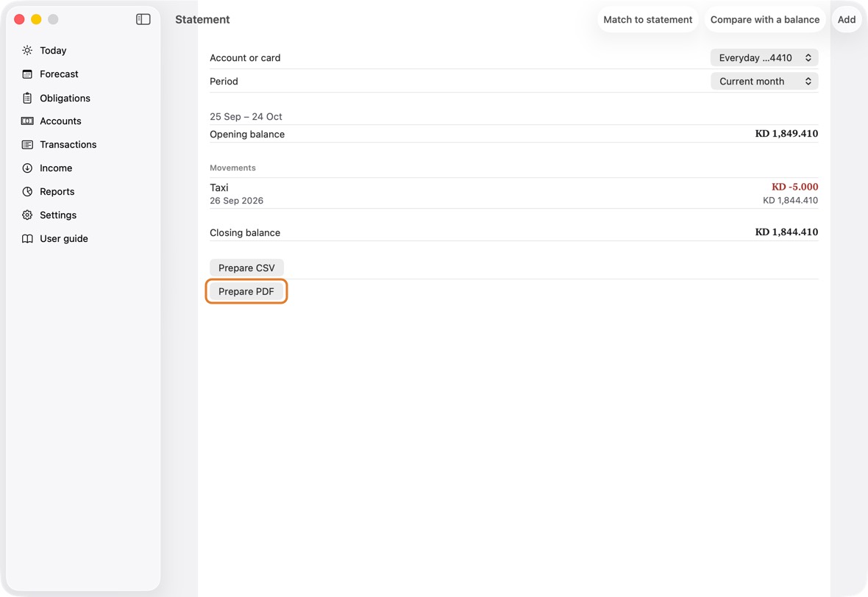Click the User guide book icon
The image size is (868, 597).
click(27, 238)
